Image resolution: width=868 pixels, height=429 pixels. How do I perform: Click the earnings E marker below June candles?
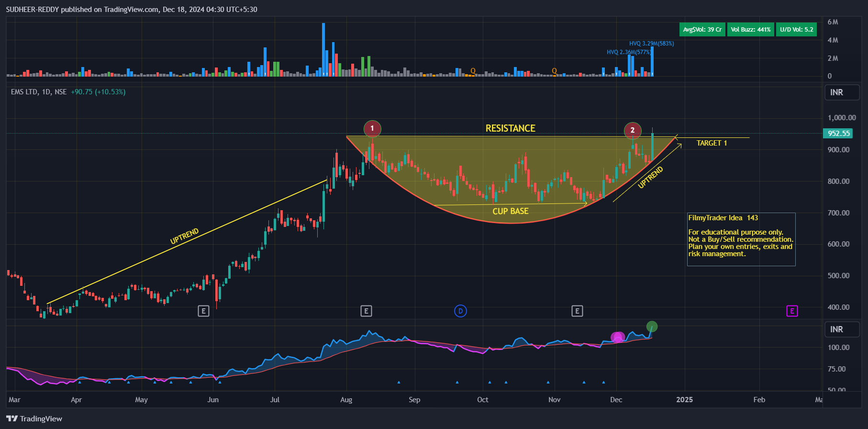click(203, 311)
